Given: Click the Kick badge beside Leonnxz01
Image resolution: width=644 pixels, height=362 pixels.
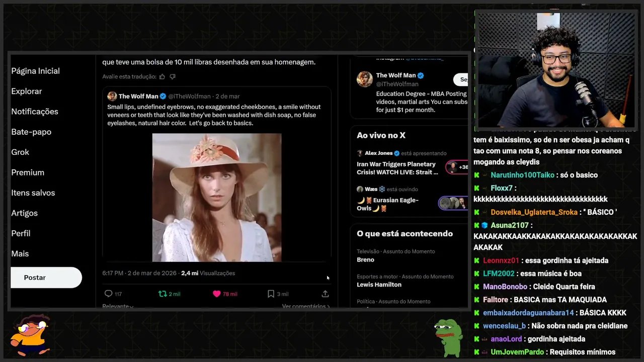Looking at the screenshot, I should point(476,260).
